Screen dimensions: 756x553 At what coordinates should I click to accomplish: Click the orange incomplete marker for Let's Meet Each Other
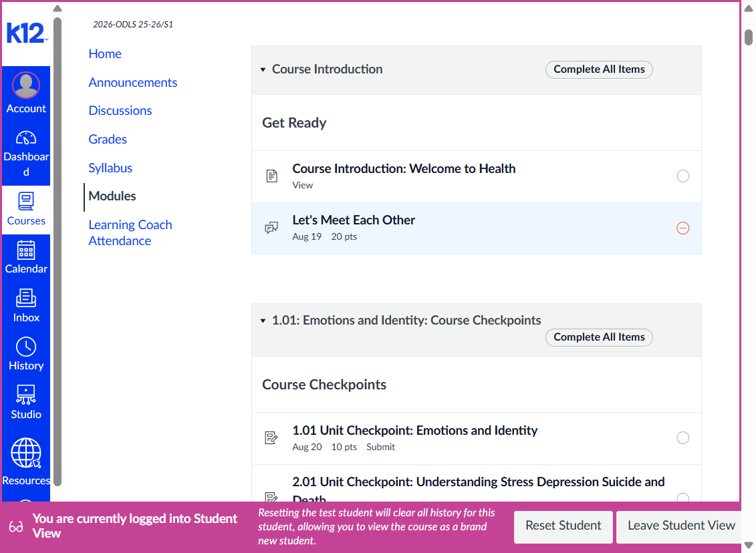[682, 228]
